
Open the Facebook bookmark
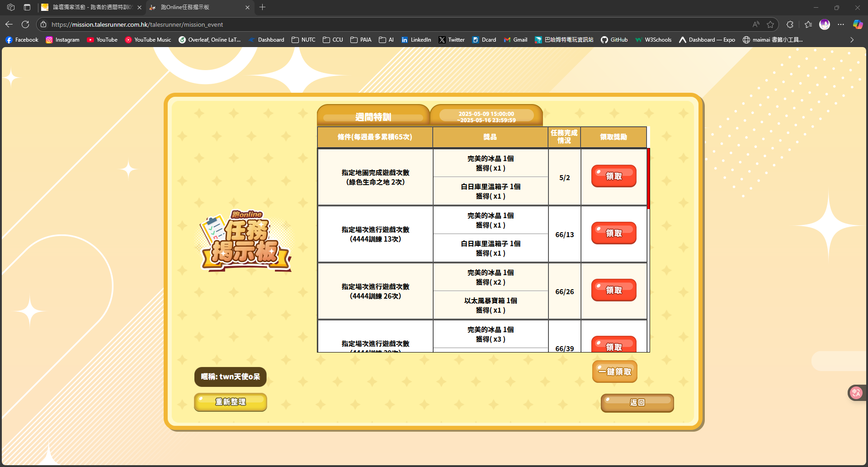pos(22,40)
